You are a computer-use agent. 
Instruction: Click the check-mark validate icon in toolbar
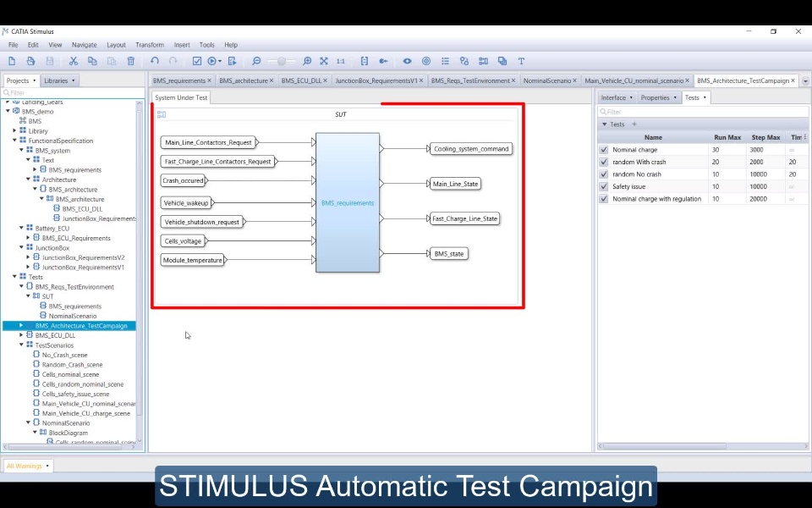click(x=197, y=61)
